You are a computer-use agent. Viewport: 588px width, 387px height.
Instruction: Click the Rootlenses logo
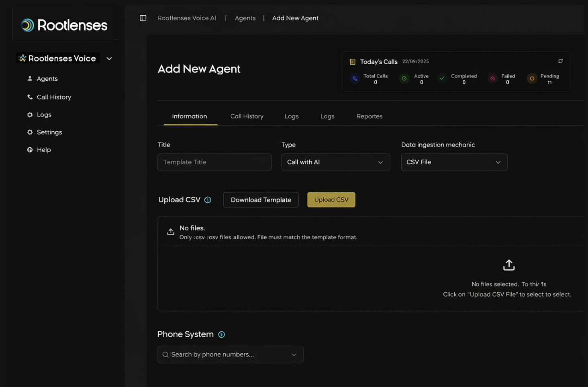(64, 25)
